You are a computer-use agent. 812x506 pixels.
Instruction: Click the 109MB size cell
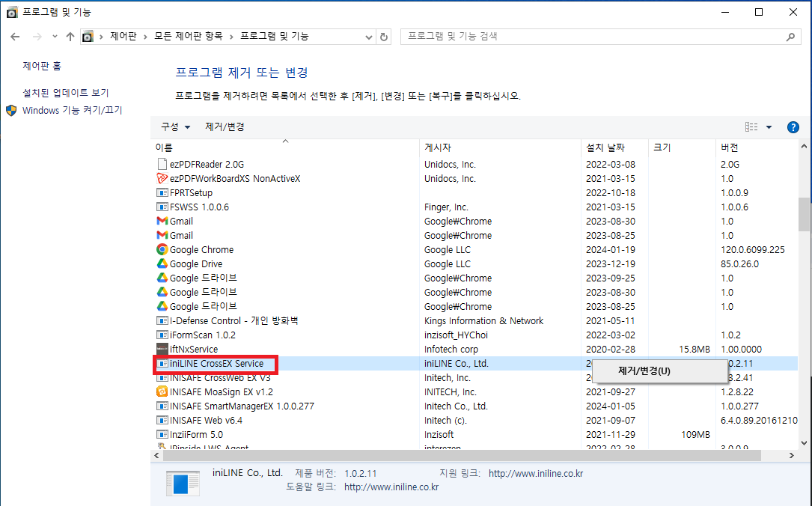(695, 435)
